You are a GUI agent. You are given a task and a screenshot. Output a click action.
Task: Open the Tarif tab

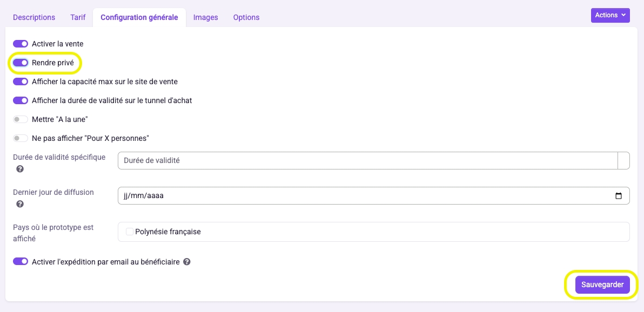78,17
